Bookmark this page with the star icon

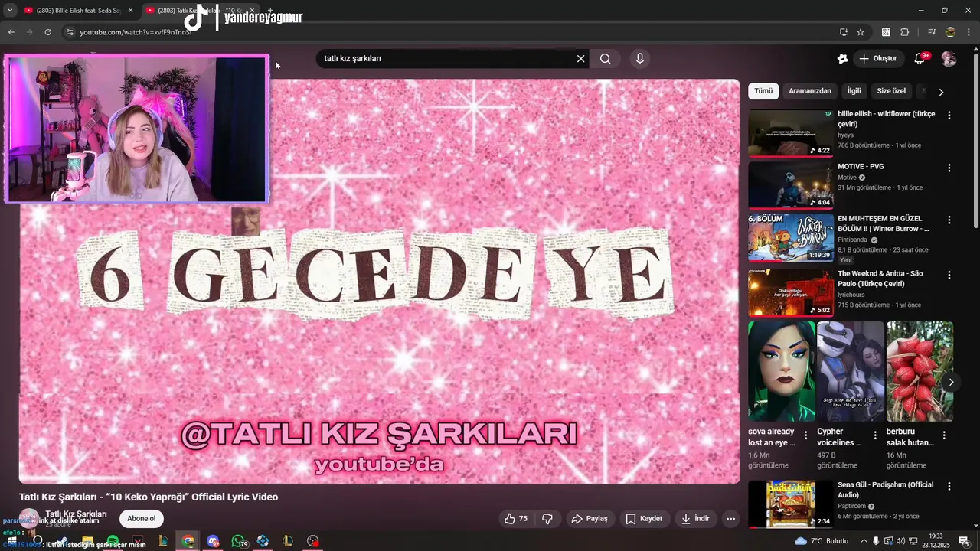(x=861, y=32)
